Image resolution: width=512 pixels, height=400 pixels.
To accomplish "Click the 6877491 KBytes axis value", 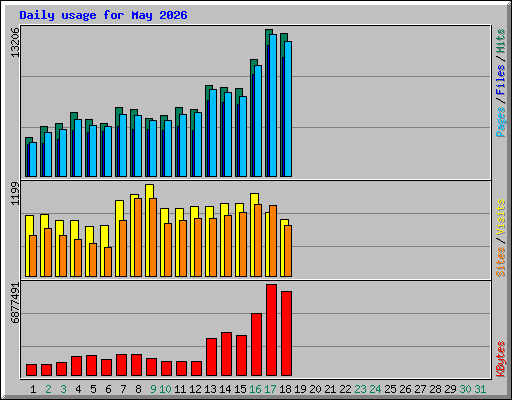I will pyautogui.click(x=15, y=303).
